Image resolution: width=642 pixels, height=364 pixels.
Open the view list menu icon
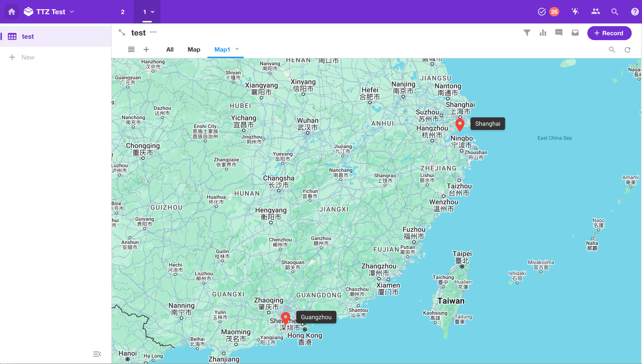pos(131,49)
